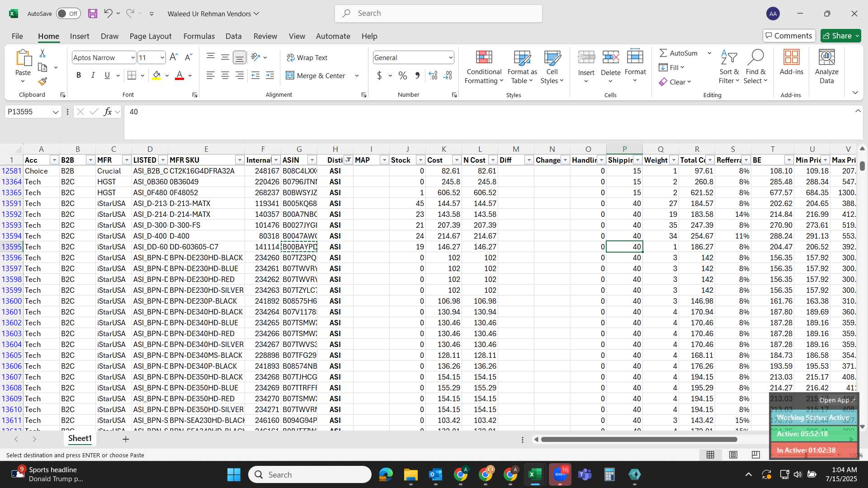Viewport: 868px width, 488px height.
Task: Click the Cut scissors icon
Action: tap(42, 53)
